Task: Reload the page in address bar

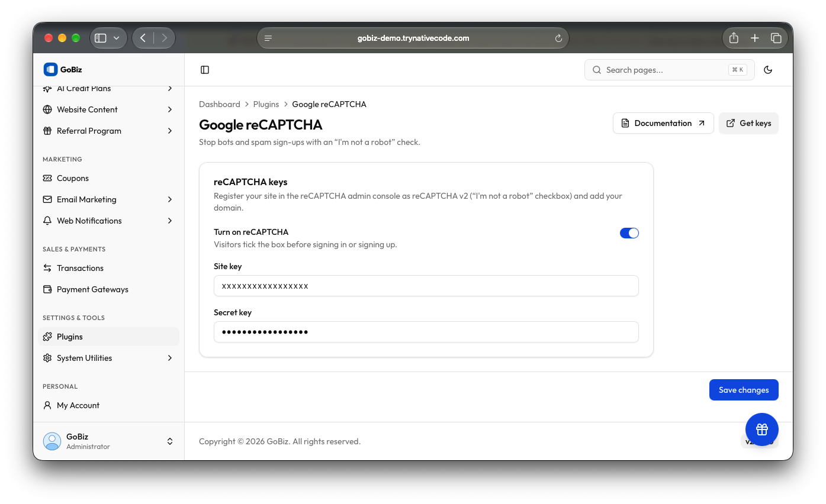Action: tap(558, 38)
